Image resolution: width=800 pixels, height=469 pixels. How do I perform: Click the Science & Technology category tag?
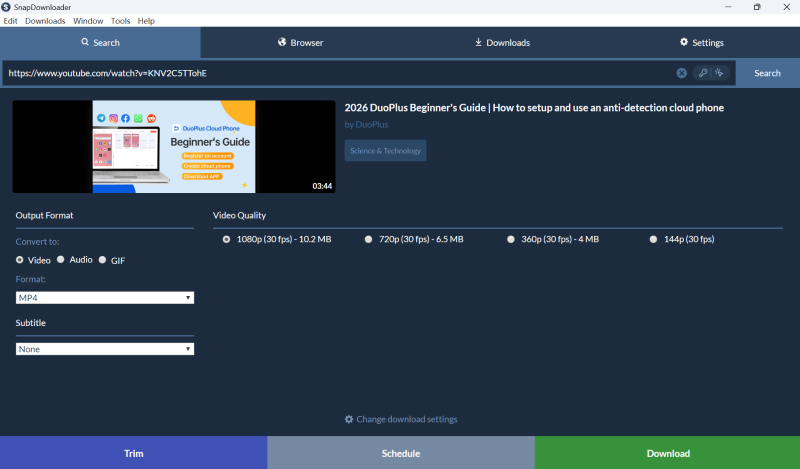tap(385, 150)
